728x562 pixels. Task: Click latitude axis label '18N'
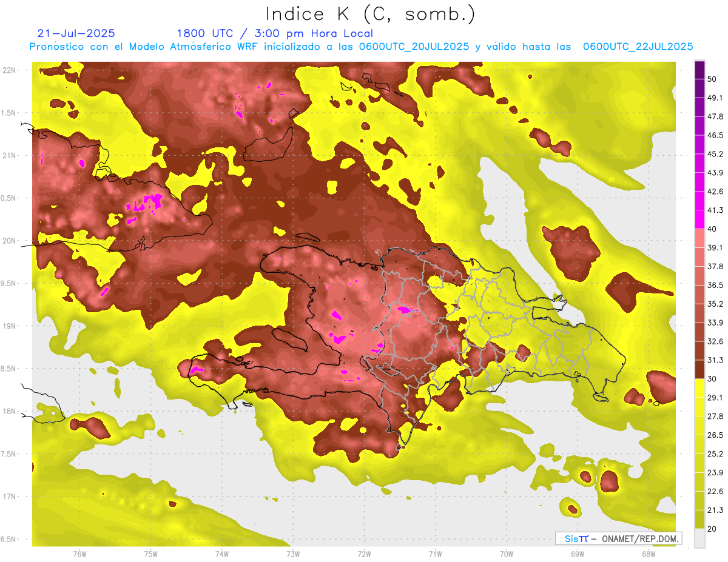(x=9, y=412)
